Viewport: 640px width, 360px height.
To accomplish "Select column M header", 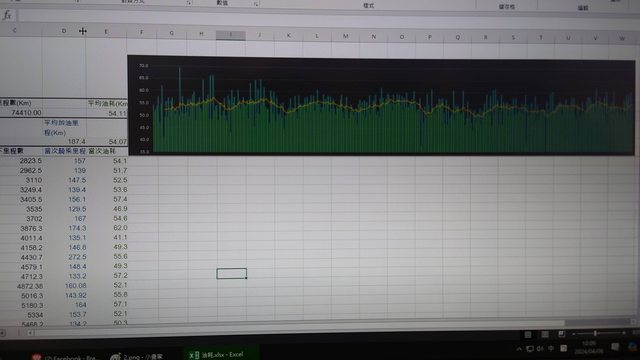I will (345, 36).
